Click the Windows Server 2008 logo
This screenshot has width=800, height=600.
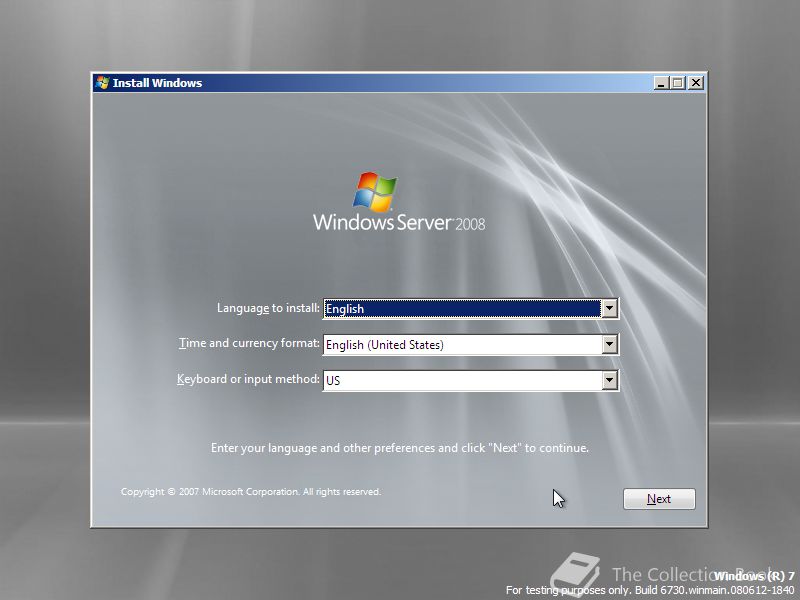click(x=399, y=202)
